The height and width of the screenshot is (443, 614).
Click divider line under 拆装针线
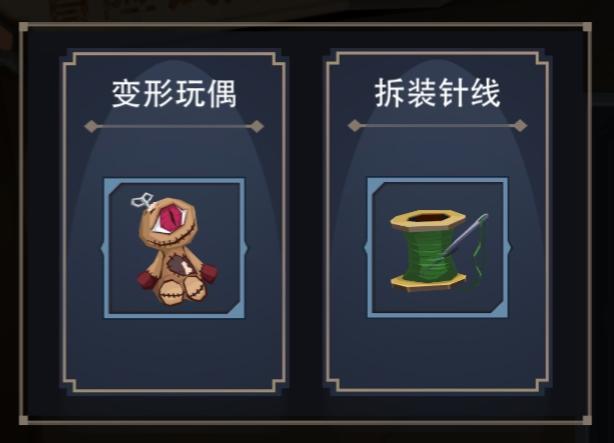pos(437,126)
